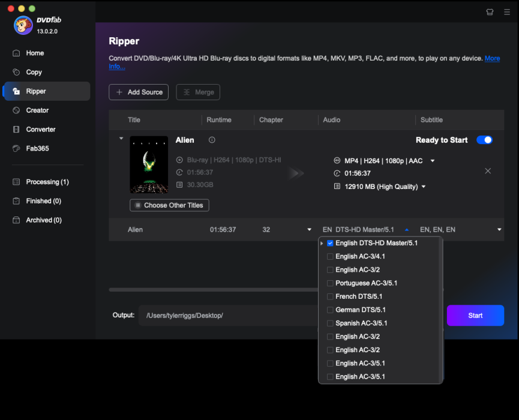Click the DVDFab mascot logo icon

pyautogui.click(x=23, y=25)
